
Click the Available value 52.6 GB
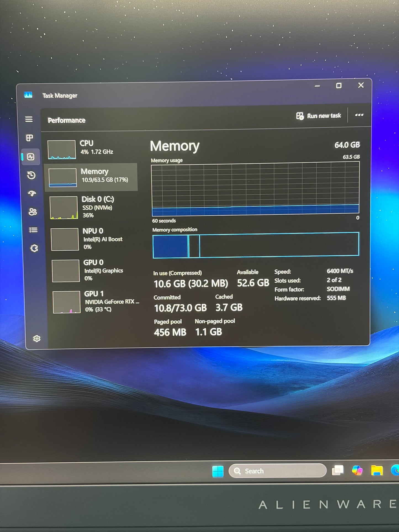253,283
